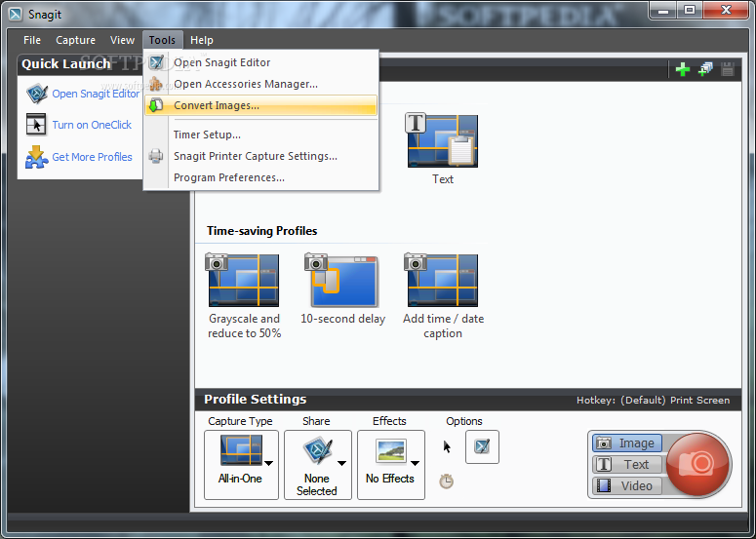Select the 10-second delay profile
This screenshot has height=539, width=756.
(x=342, y=289)
